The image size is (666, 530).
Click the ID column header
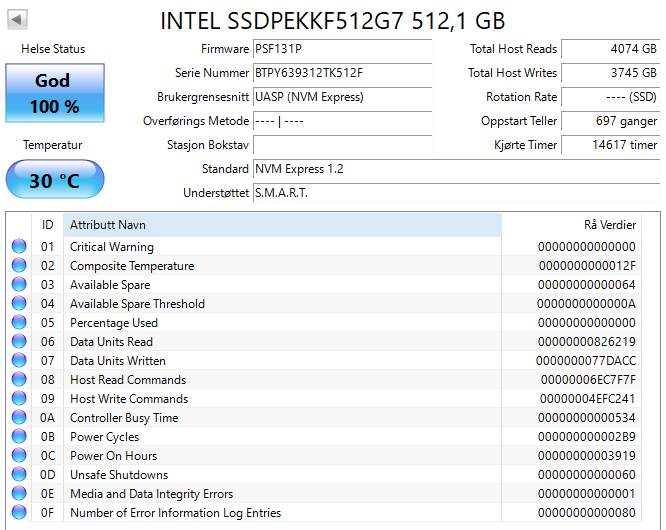pyautogui.click(x=47, y=225)
